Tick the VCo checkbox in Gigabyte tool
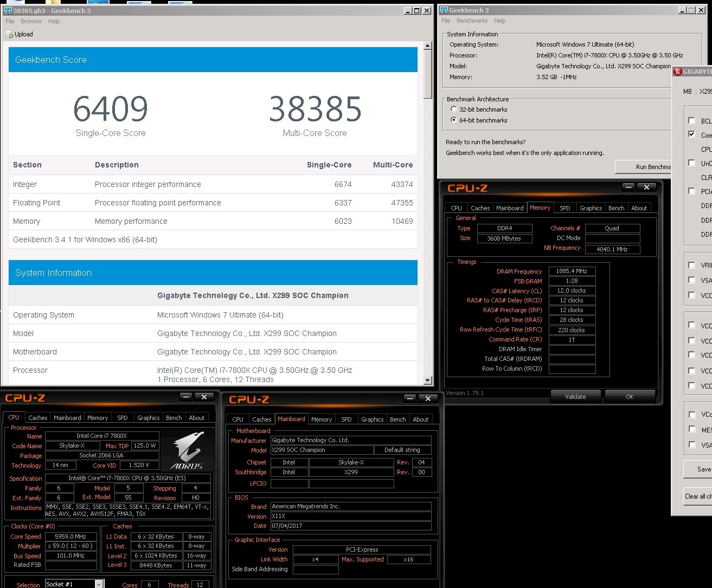 (691, 415)
